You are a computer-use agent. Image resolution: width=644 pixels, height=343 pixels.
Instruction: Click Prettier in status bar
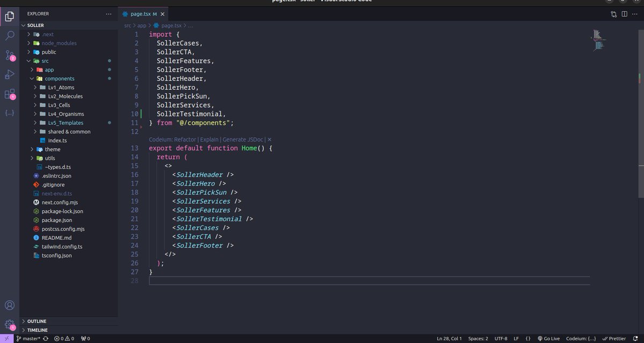[614, 339]
